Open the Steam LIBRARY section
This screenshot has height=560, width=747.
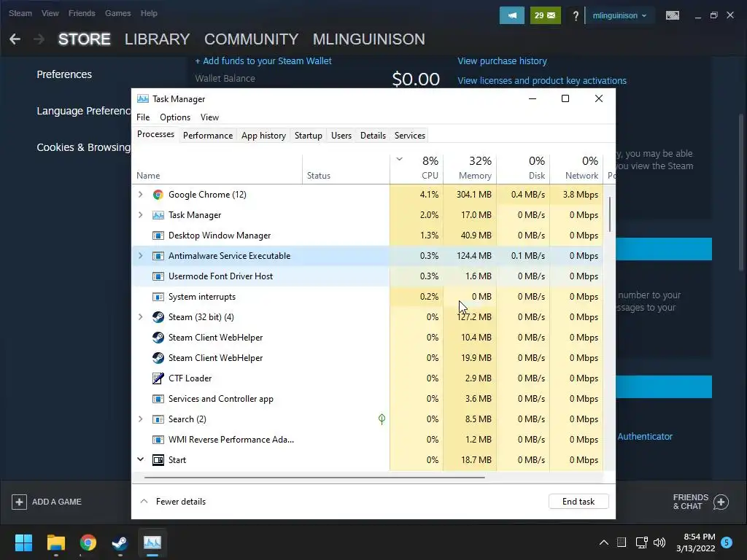[158, 39]
